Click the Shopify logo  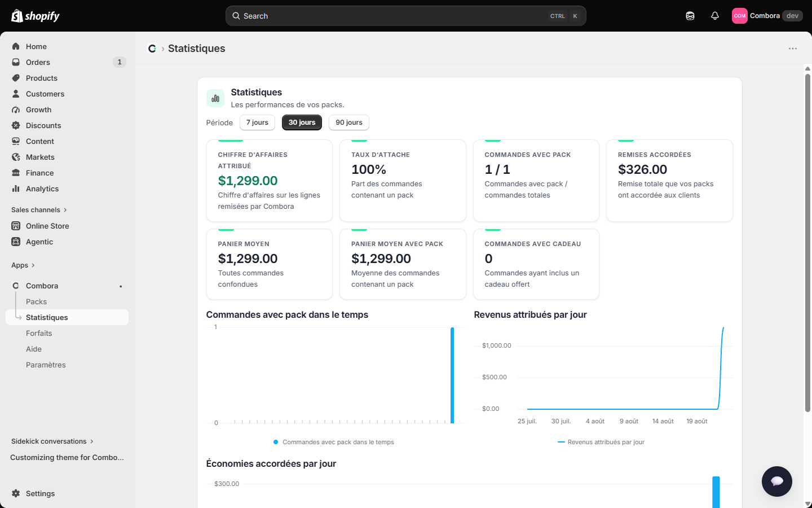[x=35, y=16]
